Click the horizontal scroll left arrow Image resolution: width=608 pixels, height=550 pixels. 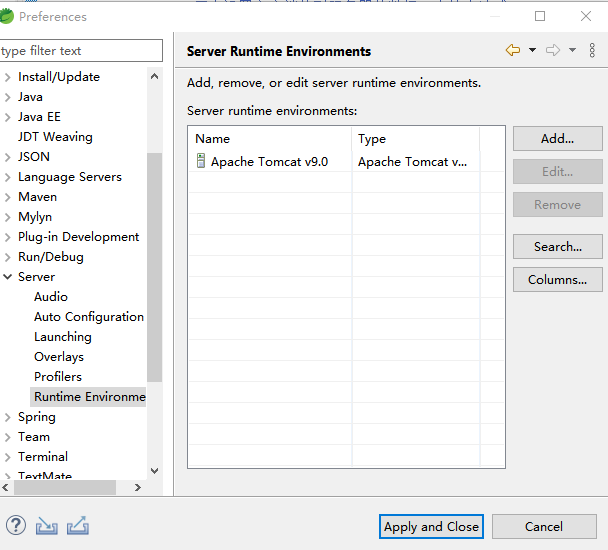pyautogui.click(x=5, y=488)
